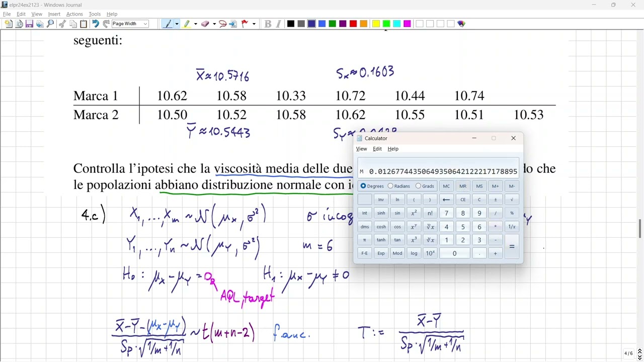Image resolution: width=644 pixels, height=362 pixels.
Task: Click the Insert/Remove Space tool
Action: click(x=233, y=24)
